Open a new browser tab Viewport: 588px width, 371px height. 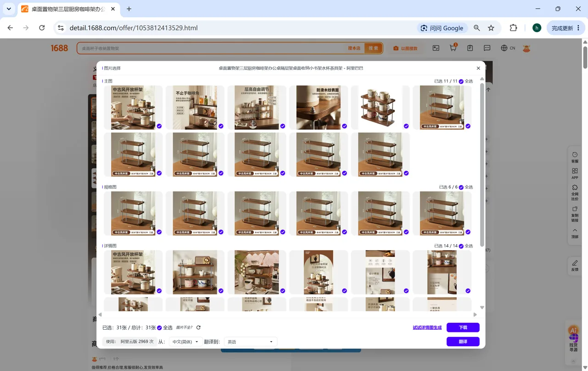click(x=129, y=9)
